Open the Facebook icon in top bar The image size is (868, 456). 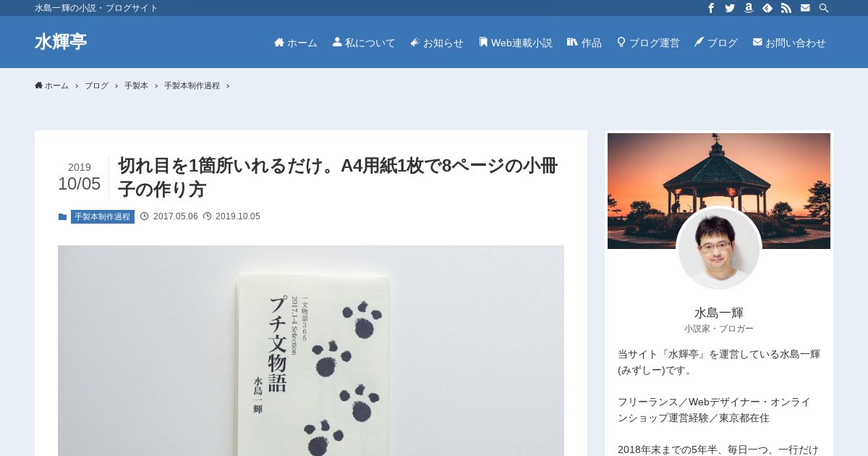coord(711,8)
